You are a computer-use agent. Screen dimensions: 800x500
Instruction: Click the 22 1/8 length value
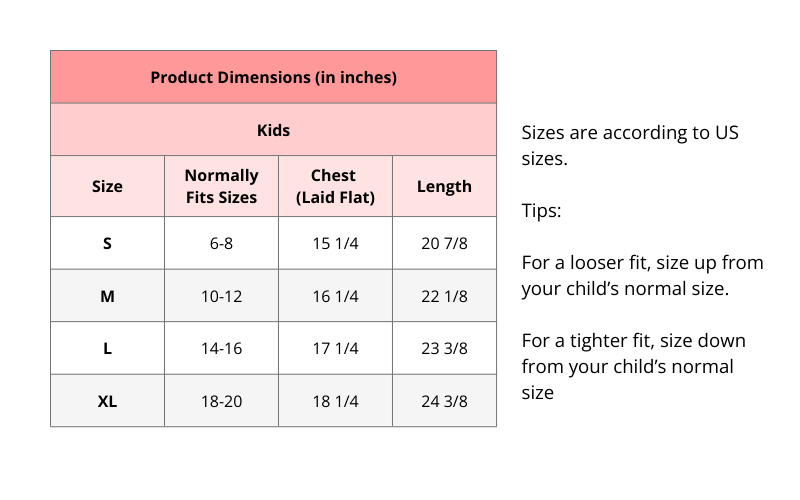pos(444,296)
